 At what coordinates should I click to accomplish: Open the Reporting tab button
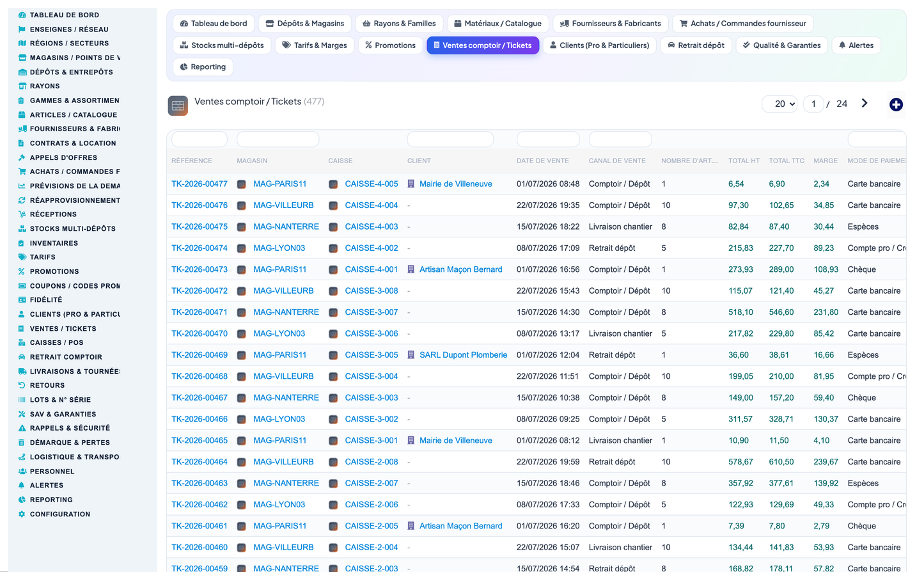click(203, 67)
